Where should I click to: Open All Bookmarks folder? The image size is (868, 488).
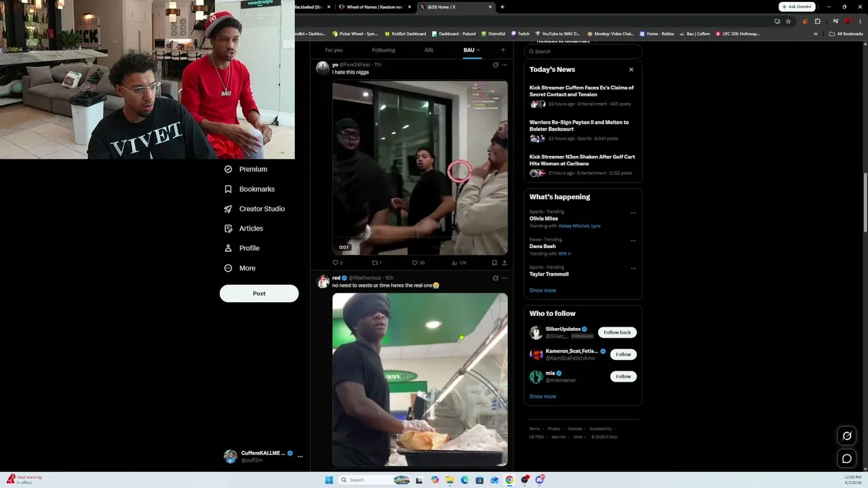846,34
